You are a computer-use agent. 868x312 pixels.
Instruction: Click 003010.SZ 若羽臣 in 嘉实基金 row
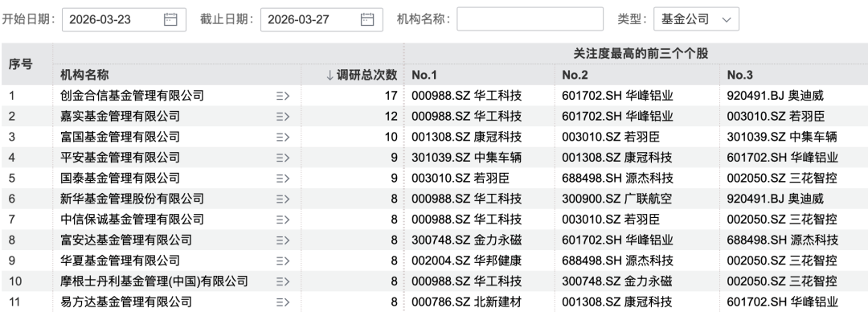click(x=776, y=117)
